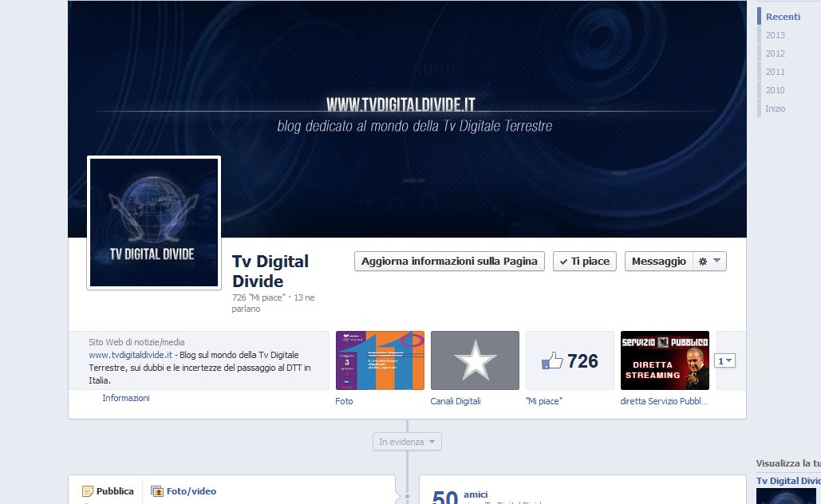Click Aggiorna informazioni sulla Pagina button
Screen dimensions: 821x504
pyautogui.click(x=449, y=261)
